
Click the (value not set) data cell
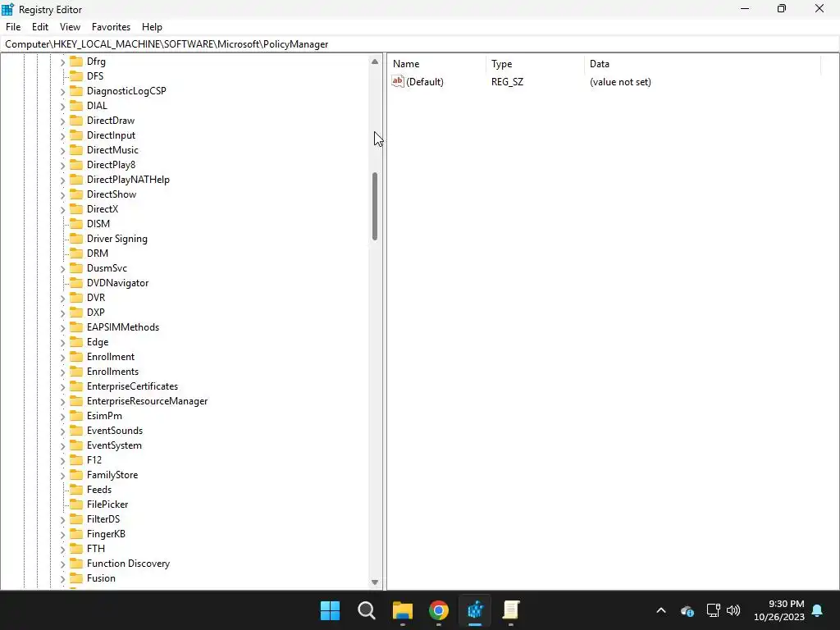coord(620,81)
